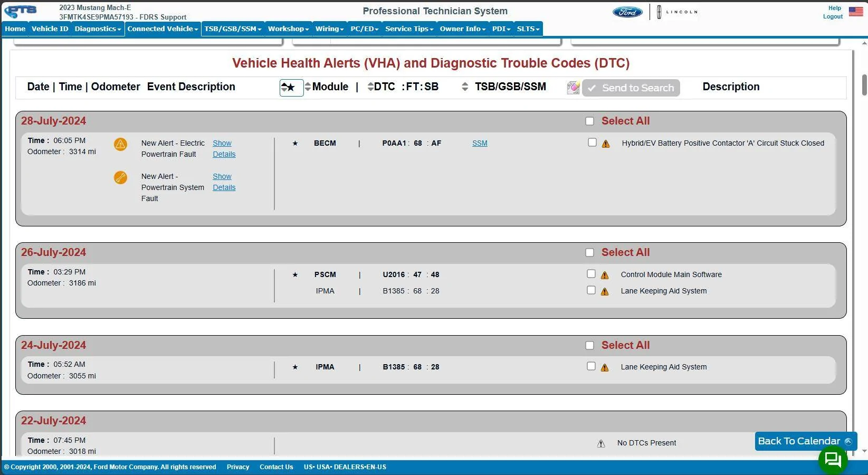Click the Logout link
Screen dimensions: 868x475
tap(833, 16)
